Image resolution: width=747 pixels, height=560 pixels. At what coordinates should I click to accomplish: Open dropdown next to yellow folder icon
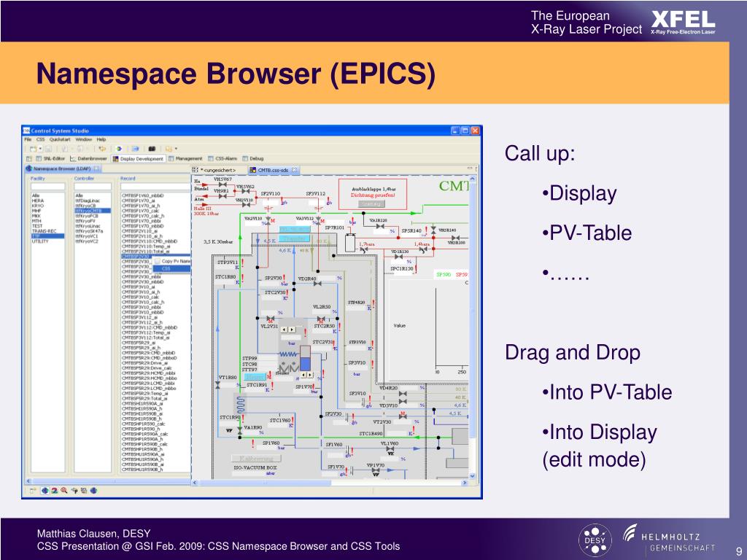tap(176, 149)
